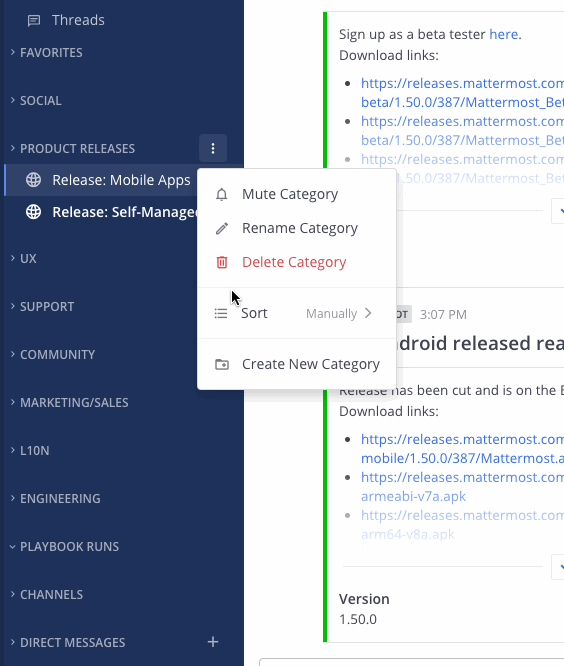
Task: Click the Manually sort value
Action: tap(331, 313)
